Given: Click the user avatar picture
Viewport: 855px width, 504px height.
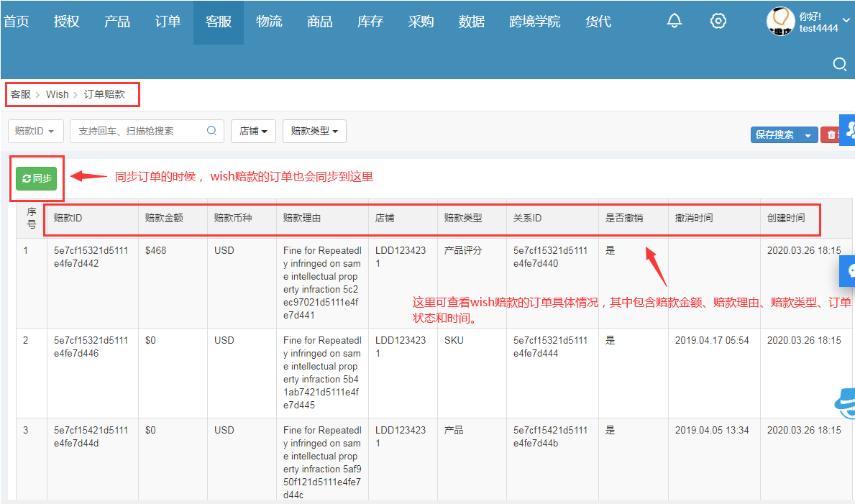Looking at the screenshot, I should (780, 22).
